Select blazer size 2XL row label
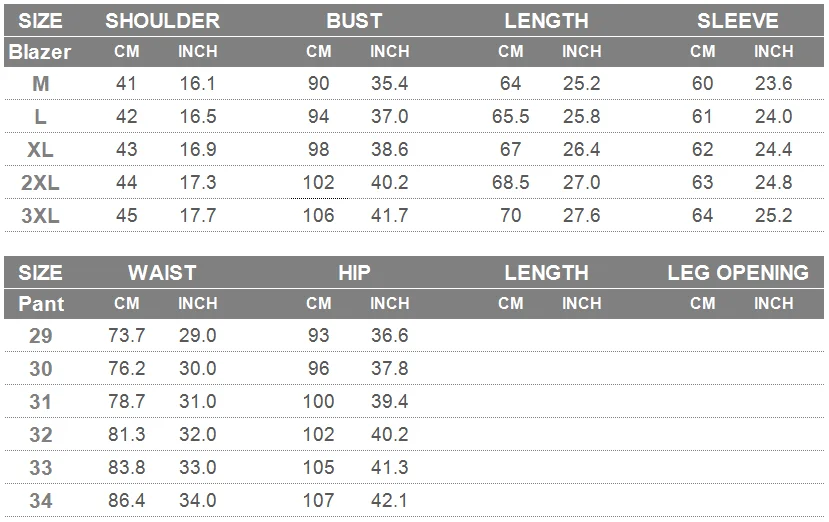The height and width of the screenshot is (522, 829). pyautogui.click(x=40, y=182)
